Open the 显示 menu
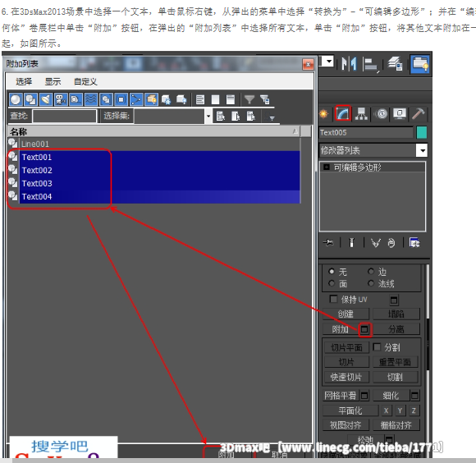476x463 pixels. [x=53, y=81]
